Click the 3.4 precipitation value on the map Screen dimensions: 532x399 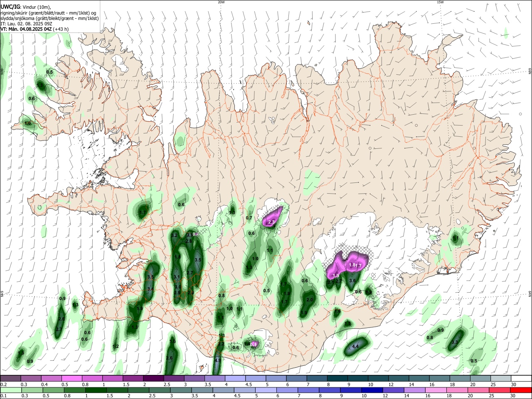tap(150, 289)
